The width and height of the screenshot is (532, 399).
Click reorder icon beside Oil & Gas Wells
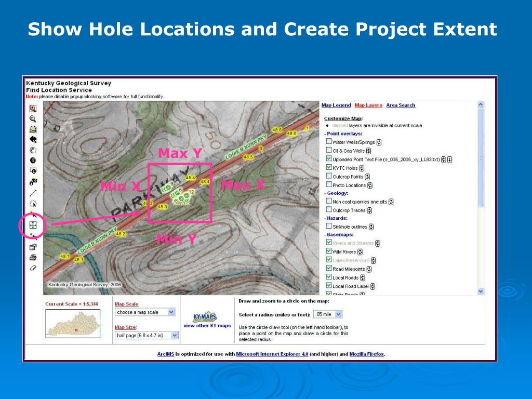368,151
